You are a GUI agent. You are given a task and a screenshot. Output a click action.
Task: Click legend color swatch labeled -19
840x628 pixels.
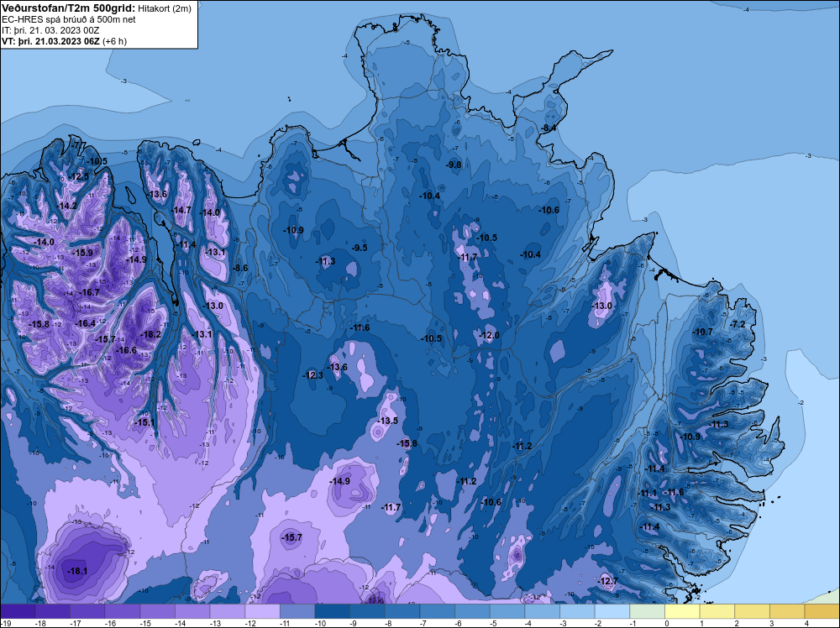(18, 611)
